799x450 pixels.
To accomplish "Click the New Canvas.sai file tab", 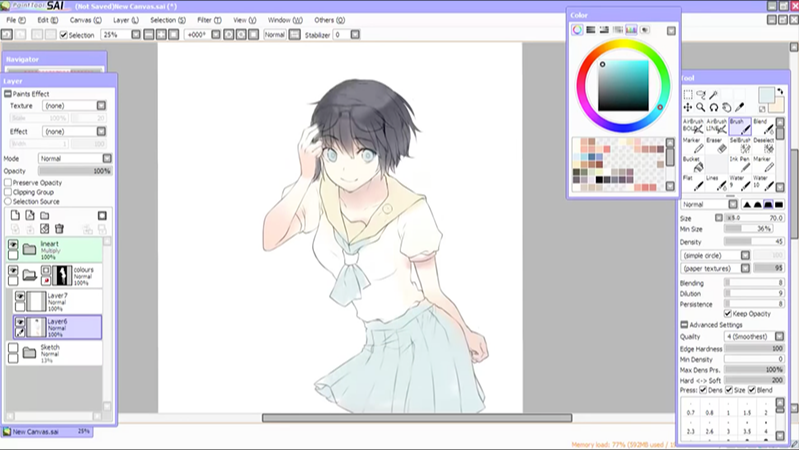I will [42, 432].
